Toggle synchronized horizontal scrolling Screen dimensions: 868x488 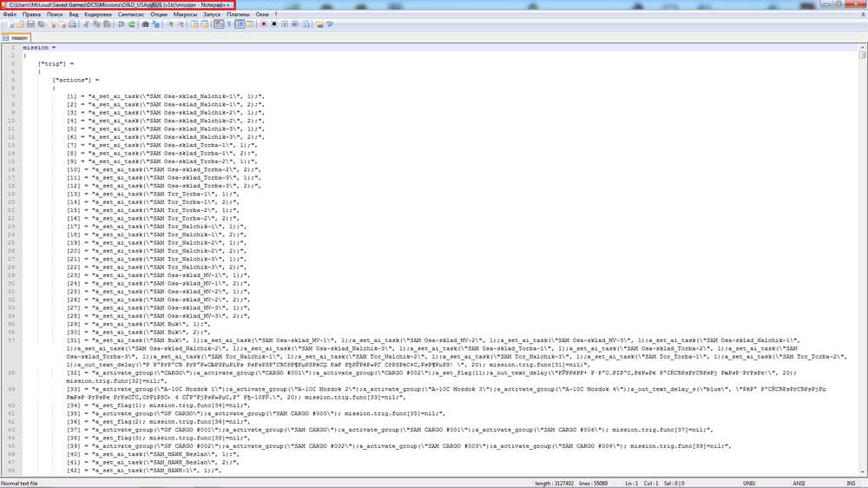[205, 24]
